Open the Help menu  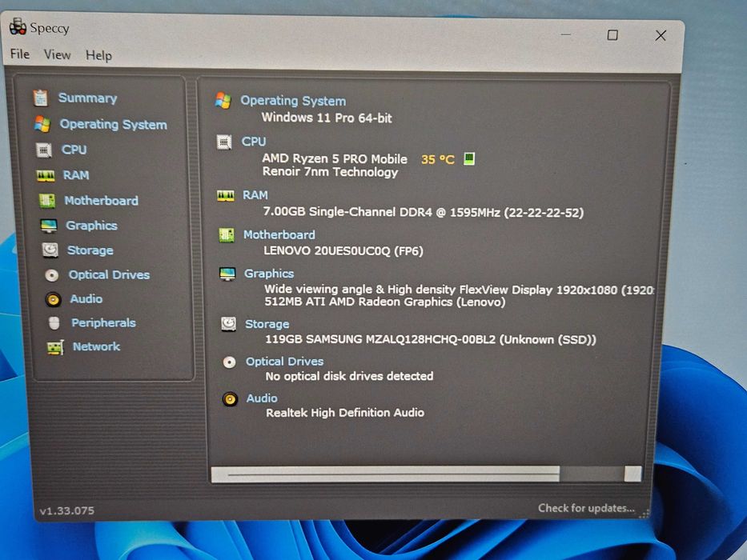click(x=98, y=56)
